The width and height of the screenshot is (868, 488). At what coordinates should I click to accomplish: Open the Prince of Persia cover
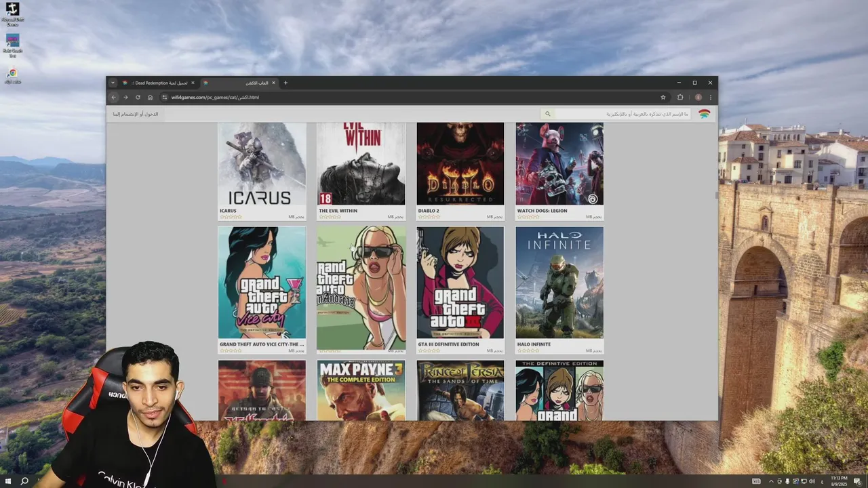(x=460, y=390)
